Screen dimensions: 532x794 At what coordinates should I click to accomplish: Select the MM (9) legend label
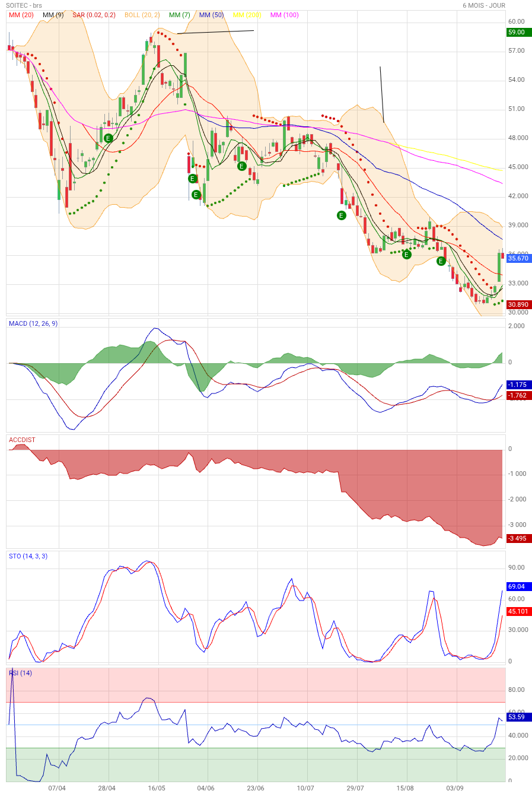coord(53,15)
